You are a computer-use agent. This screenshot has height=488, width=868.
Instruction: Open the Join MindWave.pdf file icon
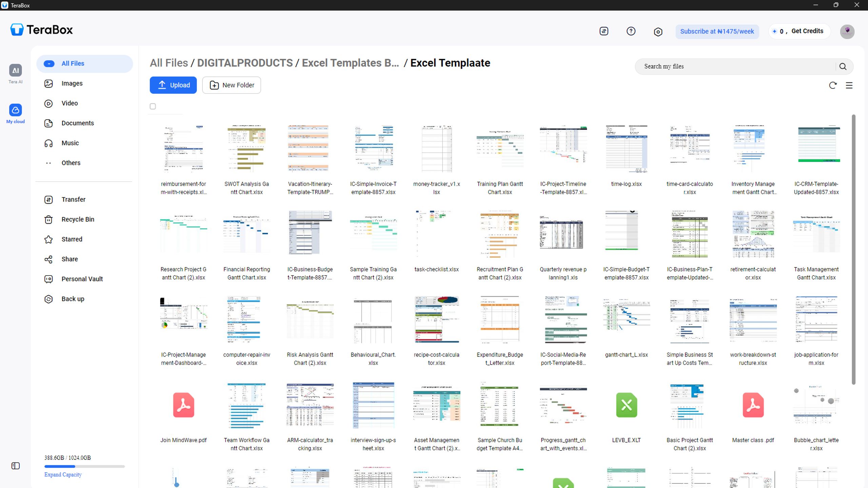pos(183,405)
